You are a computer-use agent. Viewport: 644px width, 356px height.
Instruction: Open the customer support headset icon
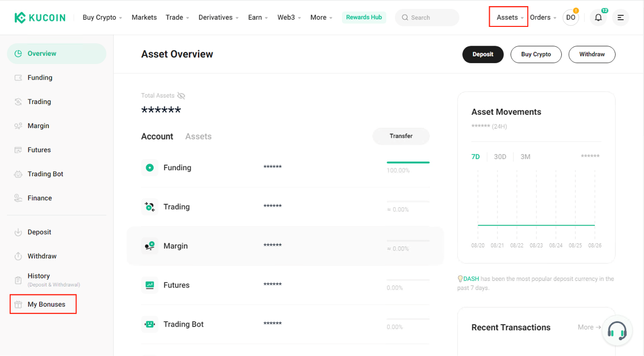[x=617, y=331]
